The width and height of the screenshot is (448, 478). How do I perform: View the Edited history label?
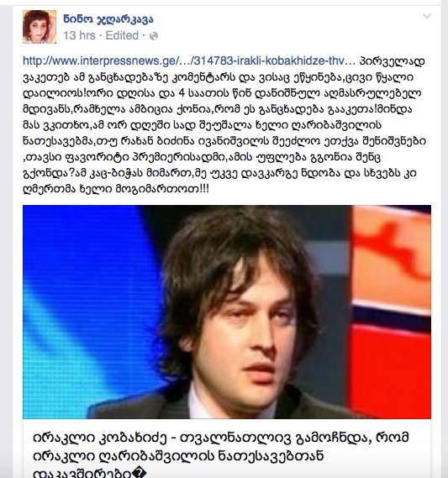pos(122,35)
